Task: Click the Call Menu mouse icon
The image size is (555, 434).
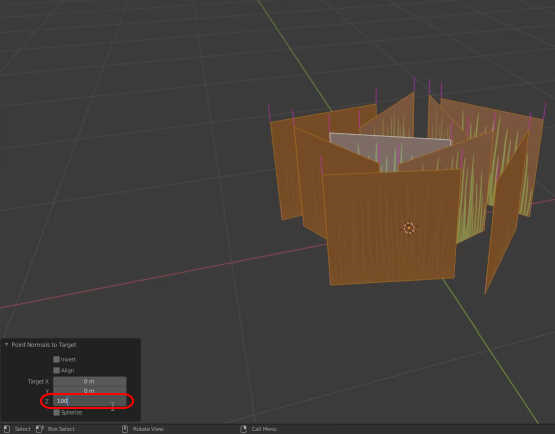Action: pos(244,429)
